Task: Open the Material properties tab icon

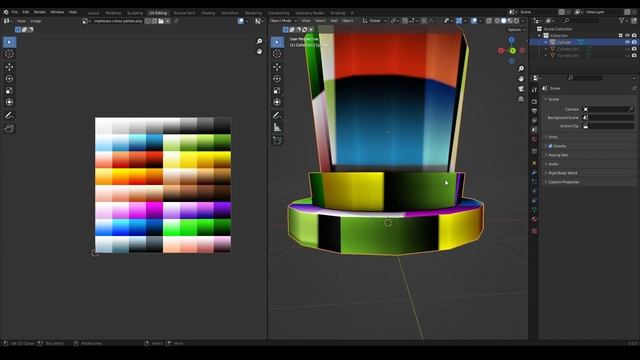Action: [x=534, y=220]
